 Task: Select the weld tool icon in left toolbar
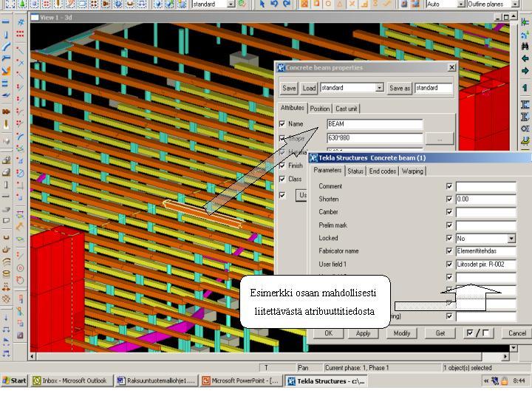pos(6,124)
